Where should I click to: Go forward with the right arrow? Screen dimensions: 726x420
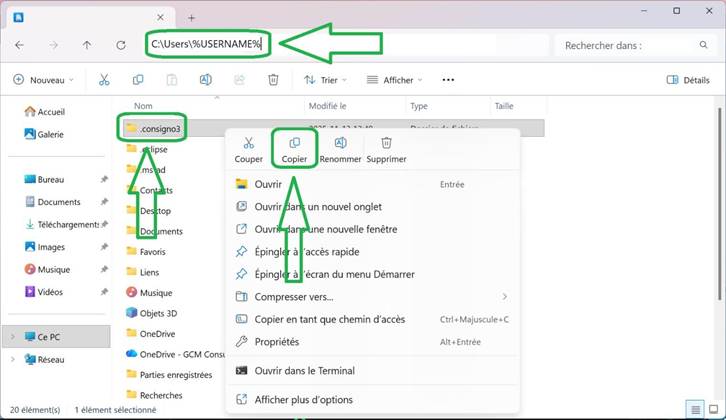point(54,45)
